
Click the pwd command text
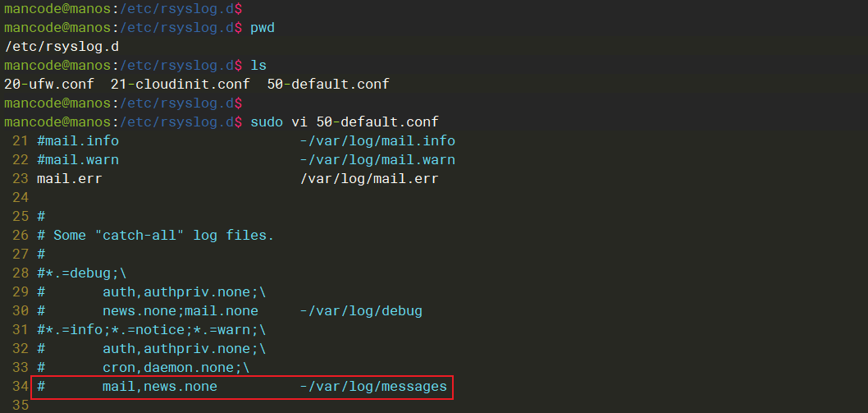click(x=263, y=28)
